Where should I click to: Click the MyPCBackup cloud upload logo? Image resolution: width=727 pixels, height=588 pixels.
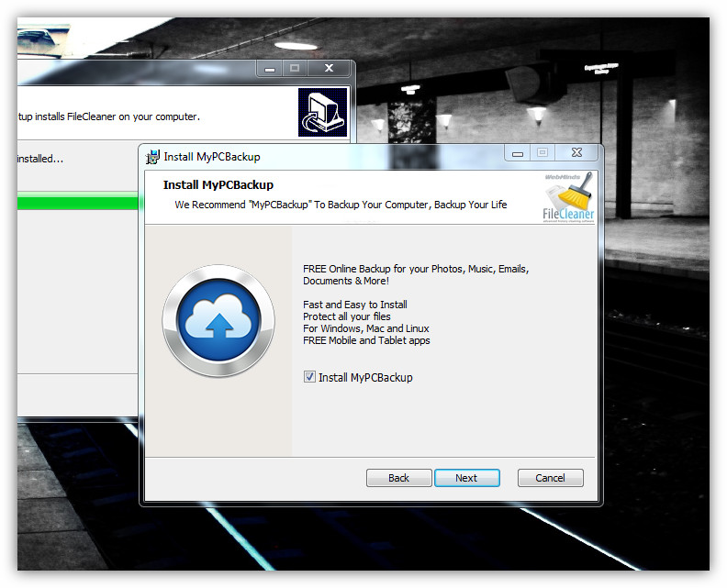(218, 321)
